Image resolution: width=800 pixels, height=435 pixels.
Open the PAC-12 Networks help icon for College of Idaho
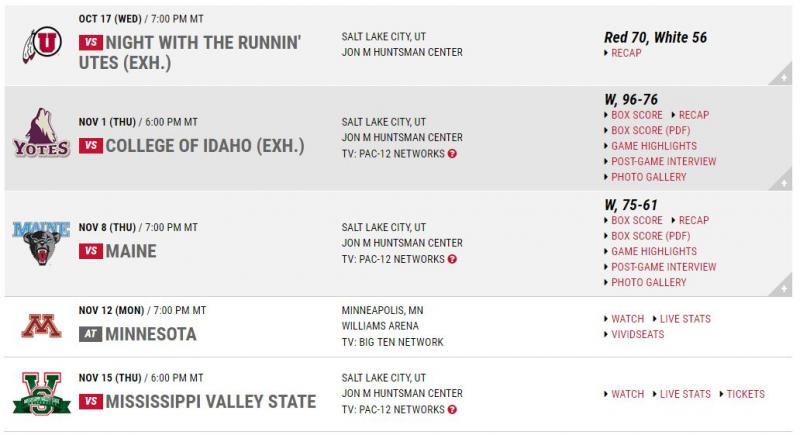point(452,153)
